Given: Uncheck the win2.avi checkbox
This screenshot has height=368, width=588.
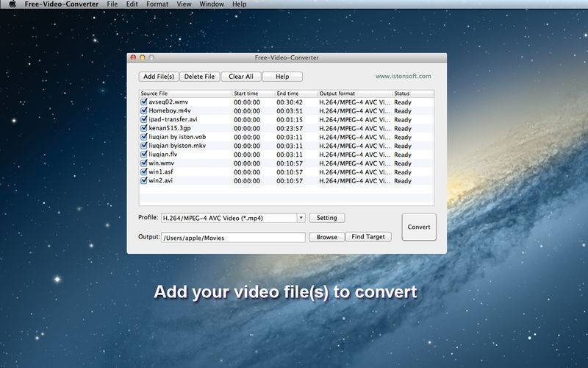Looking at the screenshot, I should (143, 180).
